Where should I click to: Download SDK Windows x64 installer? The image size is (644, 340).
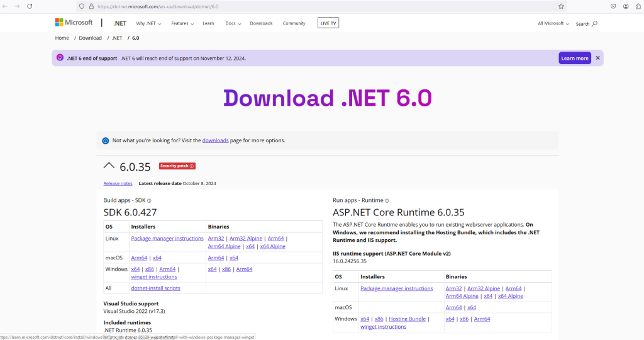click(136, 269)
